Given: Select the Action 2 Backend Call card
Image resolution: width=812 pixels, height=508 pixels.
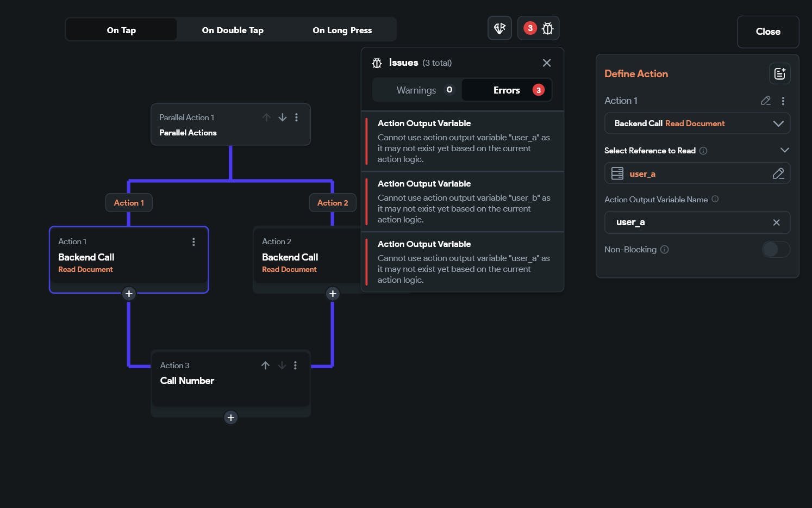Looking at the screenshot, I should pyautogui.click(x=307, y=259).
